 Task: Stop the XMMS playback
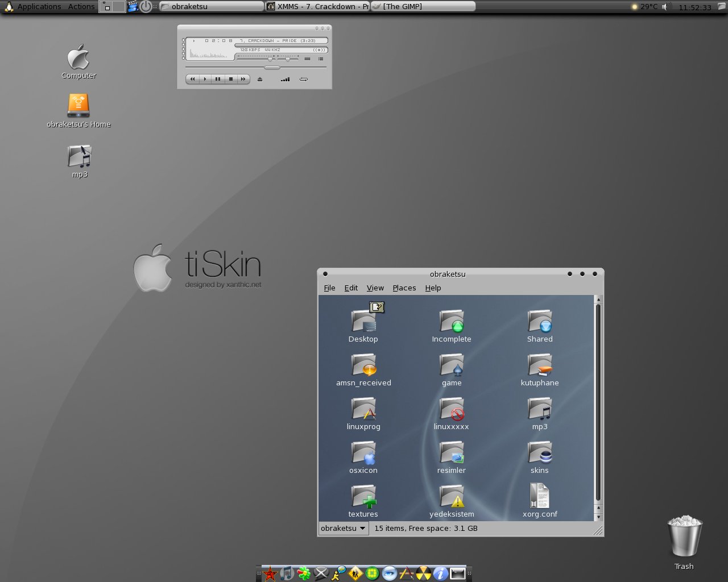(x=230, y=79)
